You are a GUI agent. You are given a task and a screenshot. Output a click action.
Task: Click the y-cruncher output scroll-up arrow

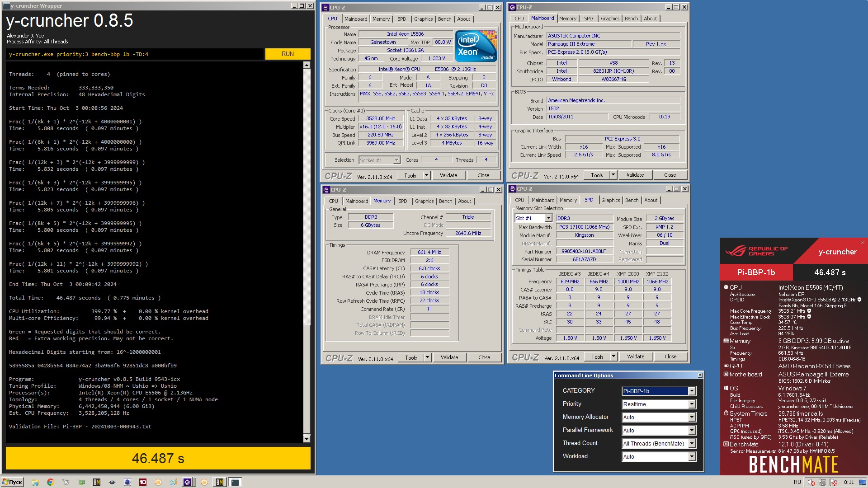(x=307, y=65)
